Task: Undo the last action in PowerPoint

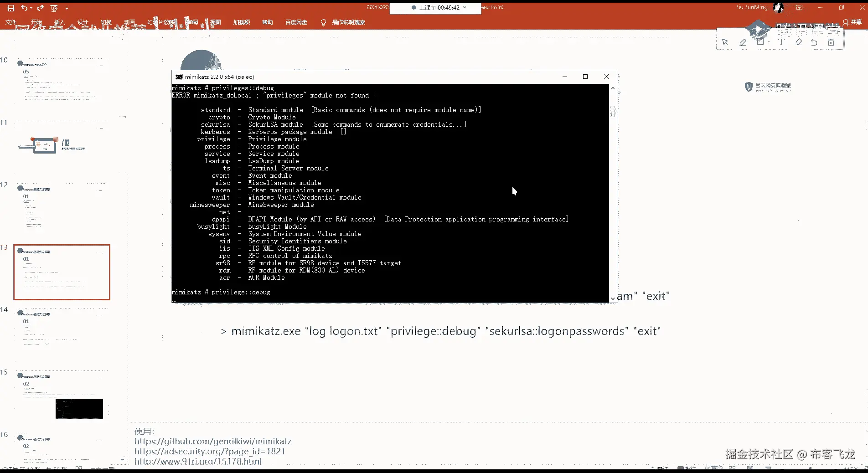Action: (x=24, y=8)
